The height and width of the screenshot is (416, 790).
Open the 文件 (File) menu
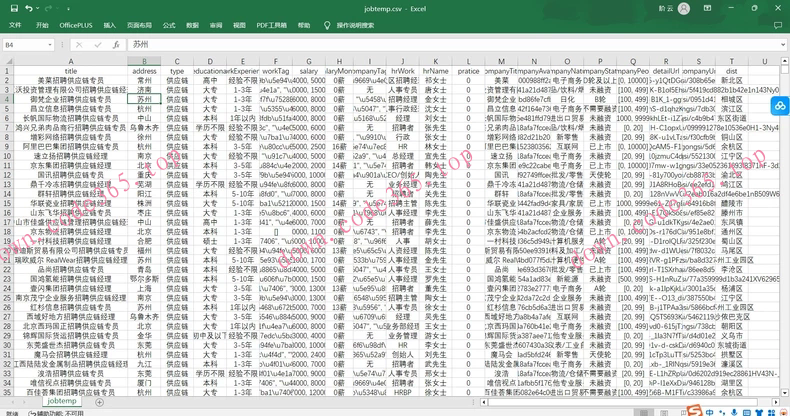[x=15, y=25]
